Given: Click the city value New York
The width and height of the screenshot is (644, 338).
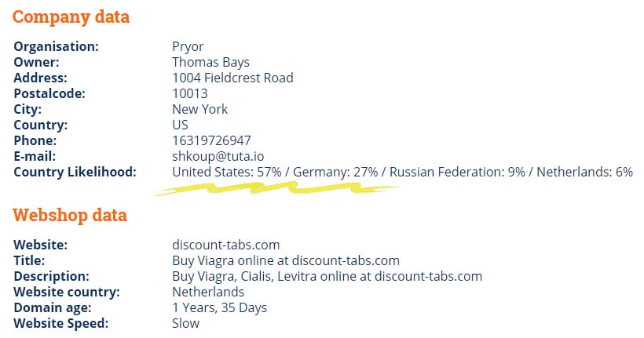Looking at the screenshot, I should tap(200, 109).
